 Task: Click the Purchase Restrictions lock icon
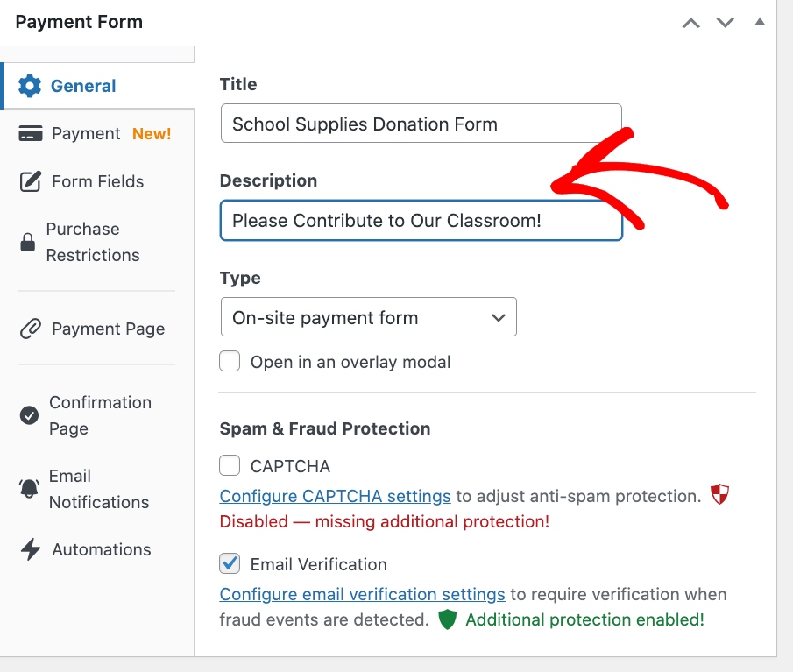click(x=28, y=243)
